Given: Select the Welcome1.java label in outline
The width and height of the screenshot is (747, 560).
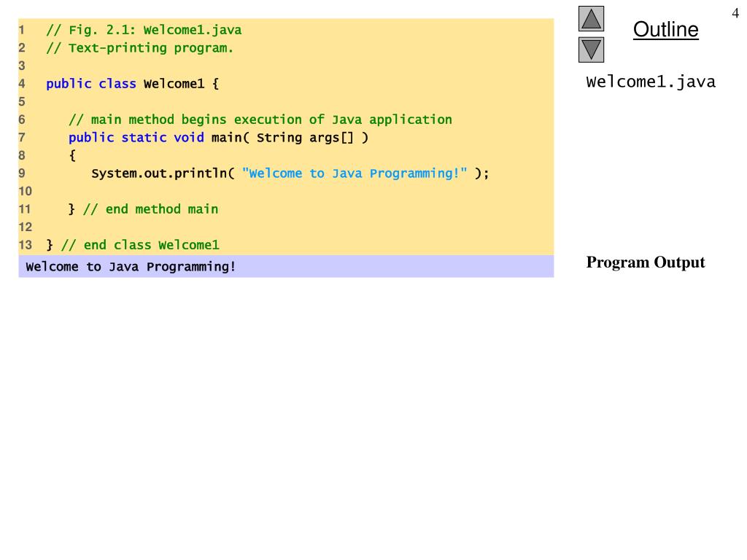Looking at the screenshot, I should pos(651,82).
